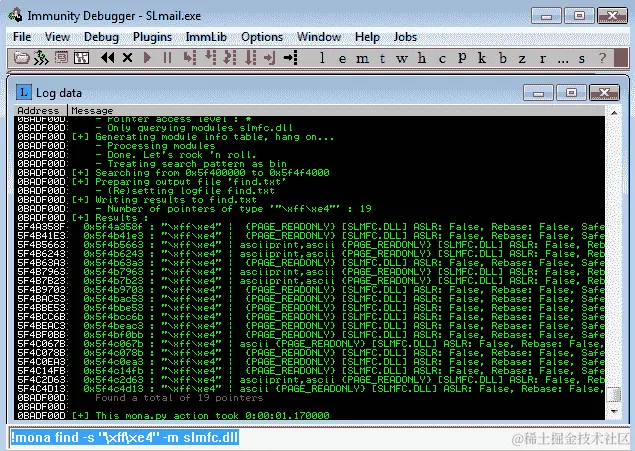Click the Log data scrollbar thumb
This screenshot has width=635, height=451.
pyautogui.click(x=614, y=394)
